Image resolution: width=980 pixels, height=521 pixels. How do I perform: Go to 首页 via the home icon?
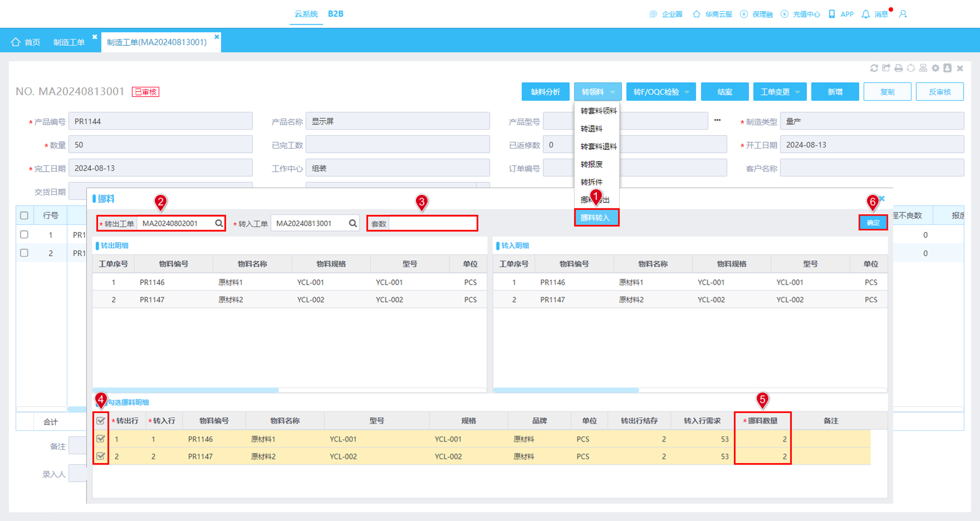(x=15, y=42)
